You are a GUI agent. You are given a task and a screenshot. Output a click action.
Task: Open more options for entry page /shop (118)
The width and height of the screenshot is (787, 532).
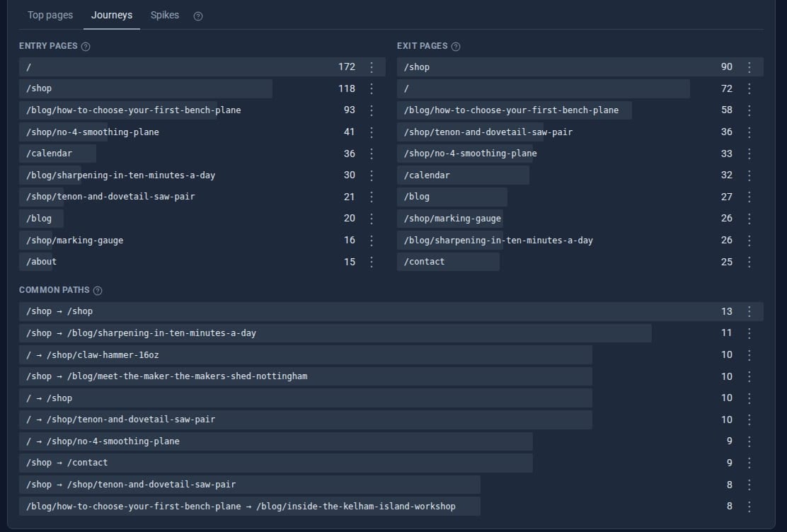click(x=372, y=88)
